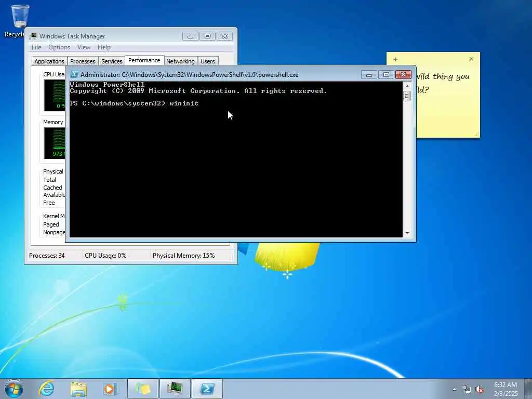
Task: Open the Help menu in Task Manager
Action: point(104,47)
